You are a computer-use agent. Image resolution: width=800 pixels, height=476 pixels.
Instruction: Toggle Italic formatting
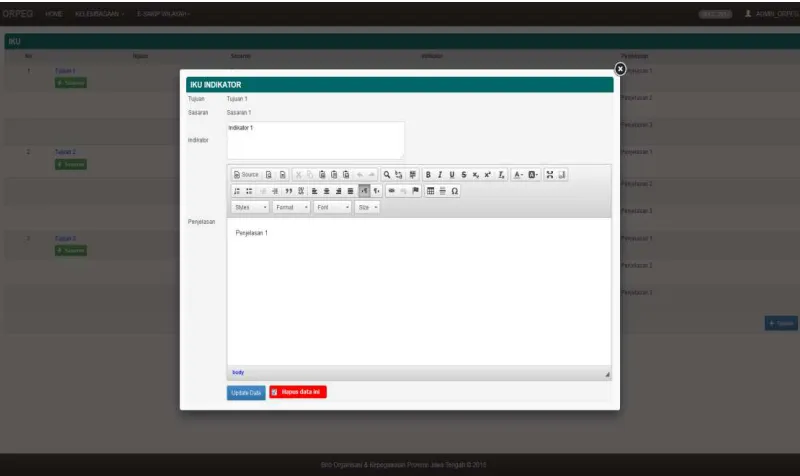[440, 174]
